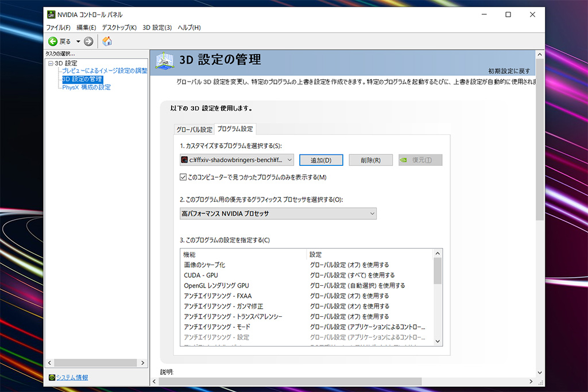Open the ファイル(F) menu
The width and height of the screenshot is (588, 392).
pyautogui.click(x=58, y=28)
